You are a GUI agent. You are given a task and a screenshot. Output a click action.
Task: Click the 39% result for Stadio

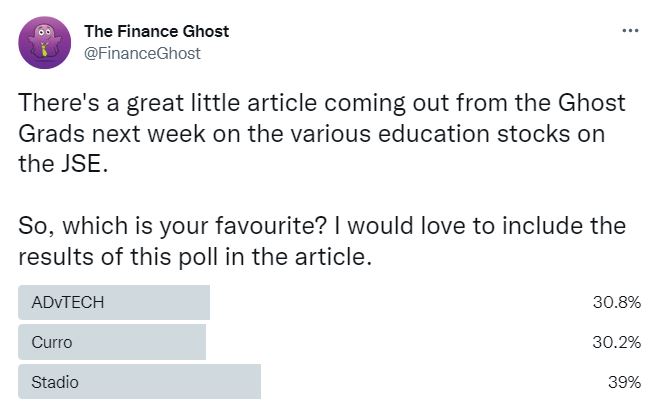pyautogui.click(x=624, y=382)
